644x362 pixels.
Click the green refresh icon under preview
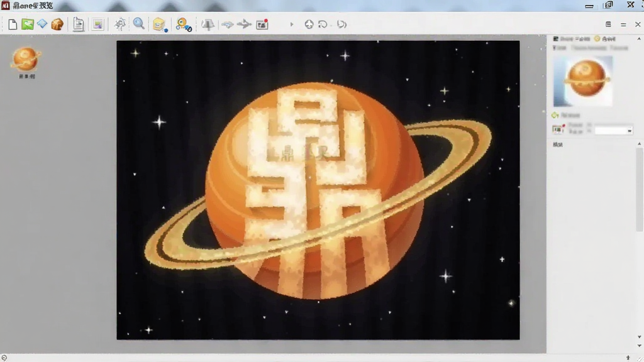555,116
